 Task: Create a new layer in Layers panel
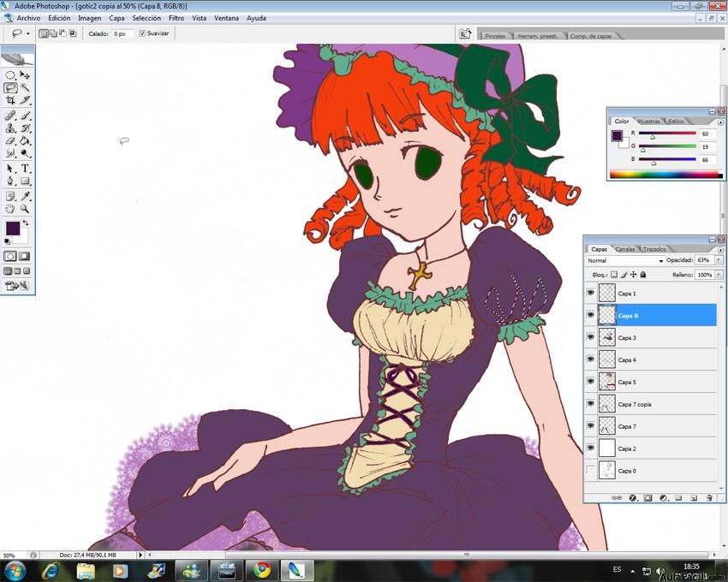694,498
